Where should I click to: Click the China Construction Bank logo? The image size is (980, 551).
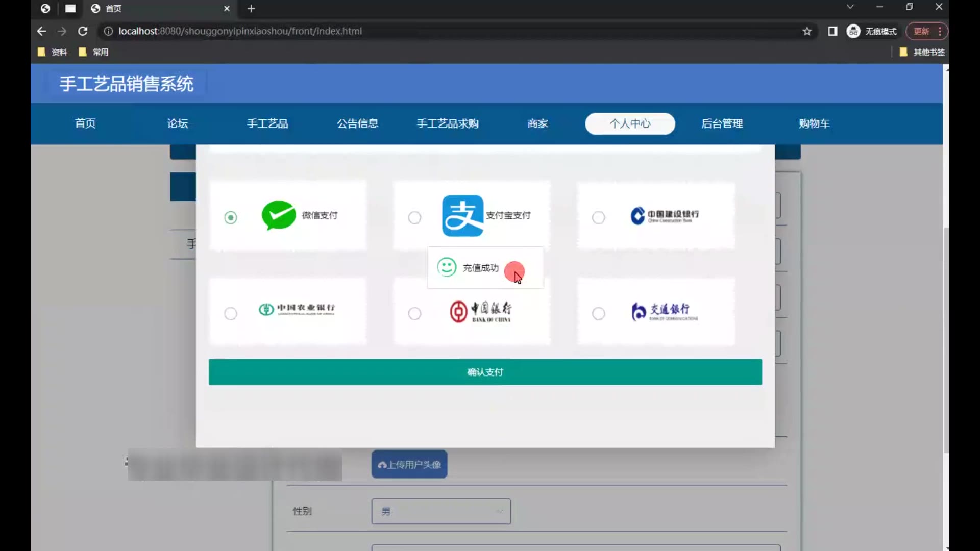click(x=664, y=216)
